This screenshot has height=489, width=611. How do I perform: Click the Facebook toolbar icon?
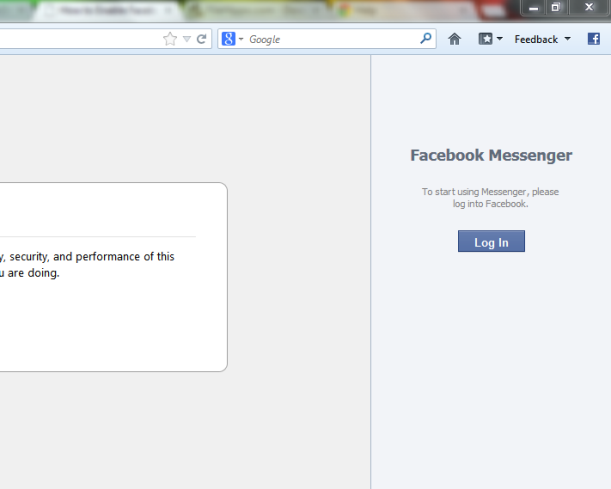pyautogui.click(x=593, y=39)
